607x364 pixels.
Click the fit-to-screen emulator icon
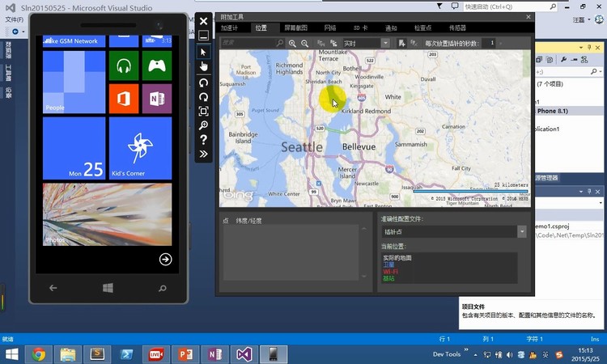(x=203, y=112)
